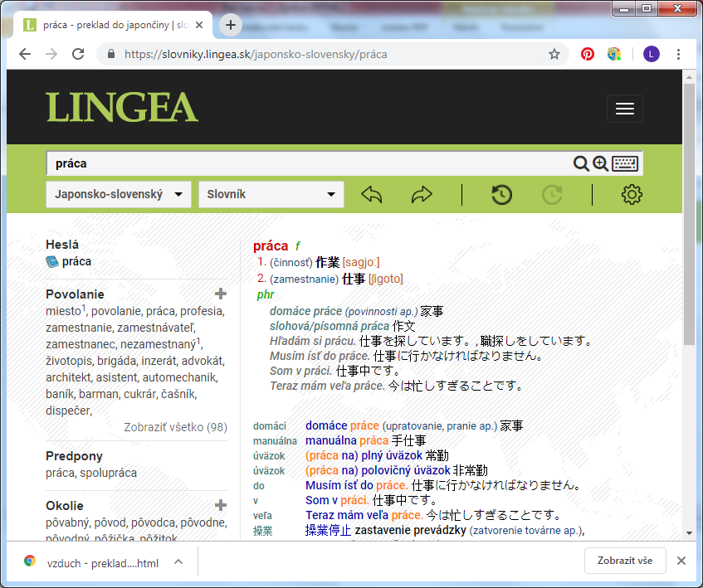Viewport: 703px width, 588px height.
Task: Open advanced search with the magnifier-plus icon
Action: click(x=601, y=164)
